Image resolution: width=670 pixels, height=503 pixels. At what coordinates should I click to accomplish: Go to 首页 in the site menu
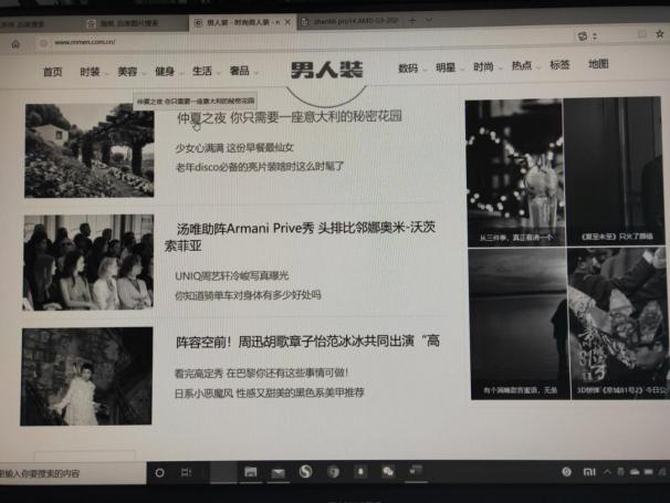pyautogui.click(x=52, y=71)
